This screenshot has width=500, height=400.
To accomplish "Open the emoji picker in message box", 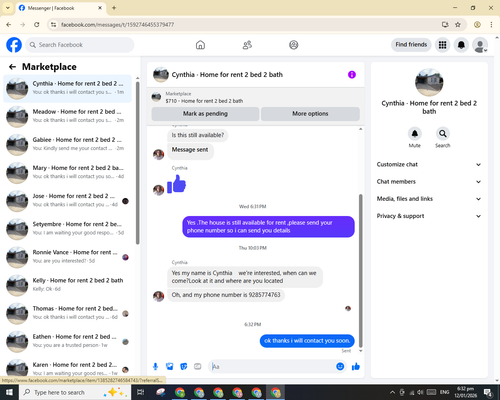I will (340, 367).
